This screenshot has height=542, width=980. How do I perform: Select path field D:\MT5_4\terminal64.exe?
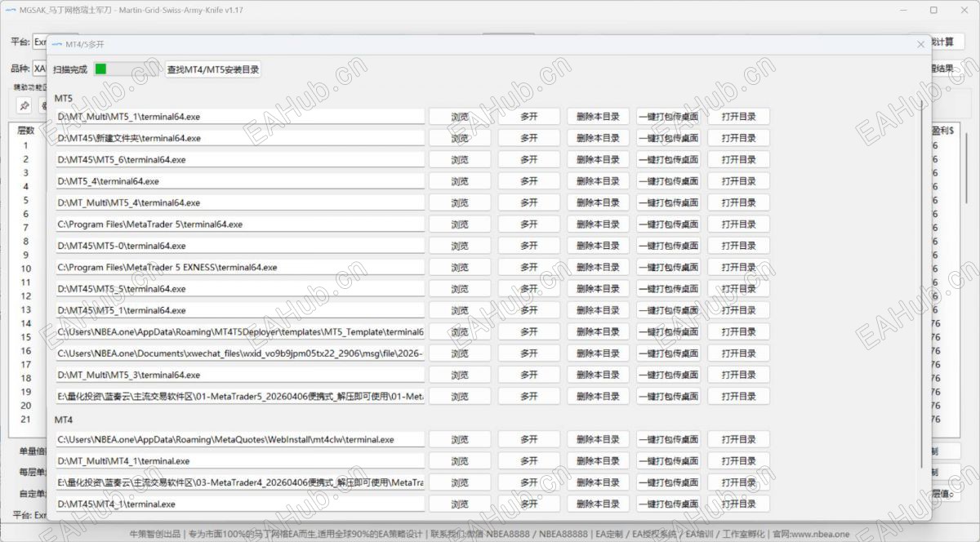(240, 181)
